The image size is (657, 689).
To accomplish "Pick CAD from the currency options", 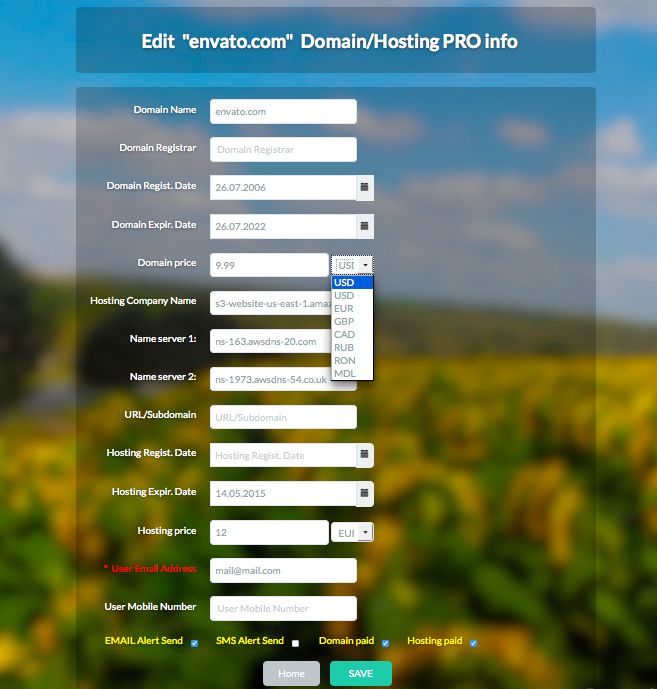I will [x=344, y=335].
